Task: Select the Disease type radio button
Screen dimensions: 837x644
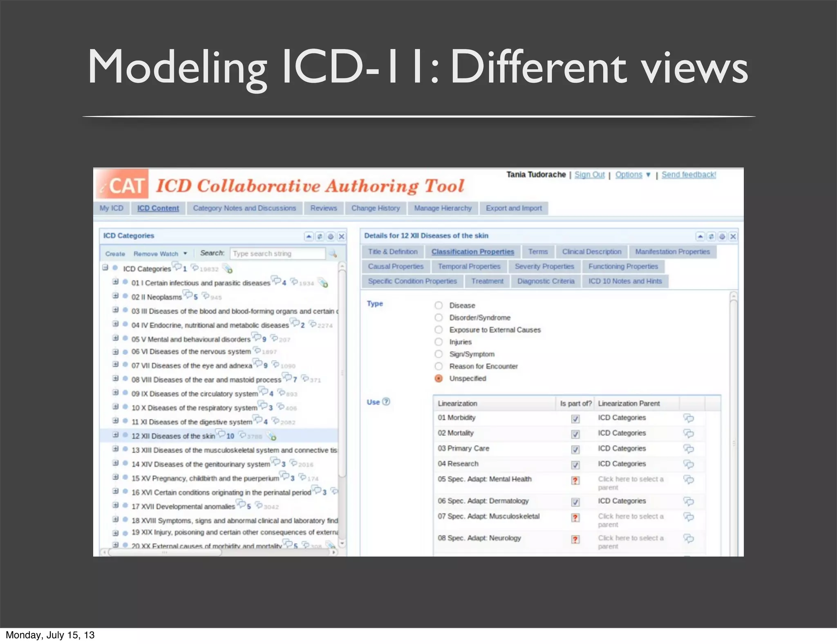Action: click(x=439, y=305)
